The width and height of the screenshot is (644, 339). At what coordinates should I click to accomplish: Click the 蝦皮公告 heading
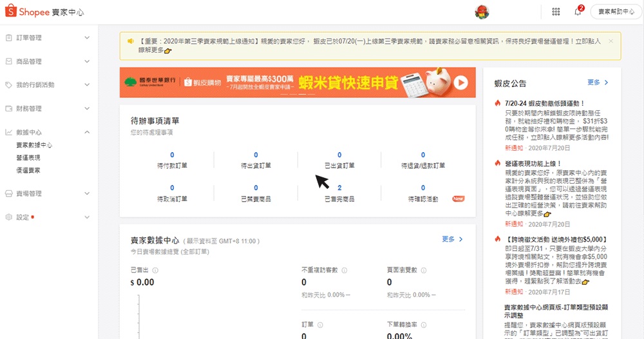click(x=510, y=83)
